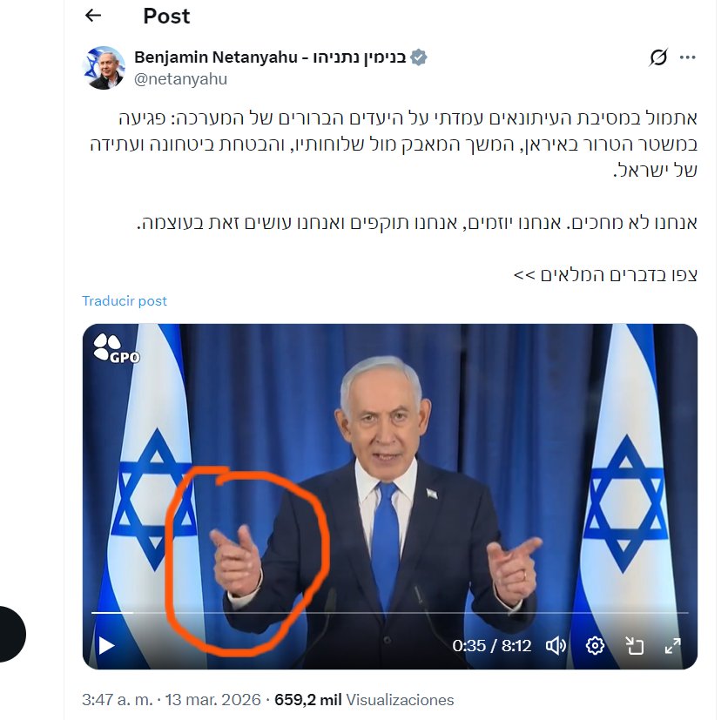Open the 659,2 mil Visualizaciones stats
This screenshot has width=728, height=720.
[x=364, y=700]
